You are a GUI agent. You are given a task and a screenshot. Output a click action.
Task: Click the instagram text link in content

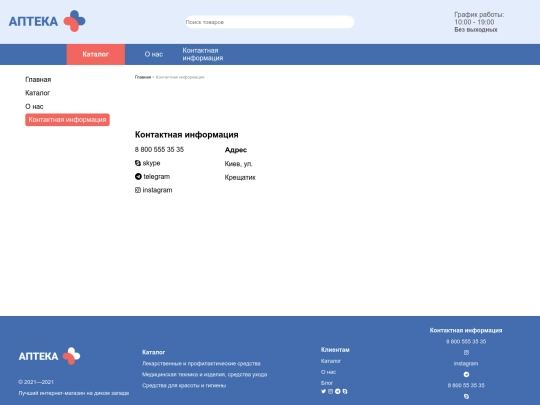click(x=157, y=190)
